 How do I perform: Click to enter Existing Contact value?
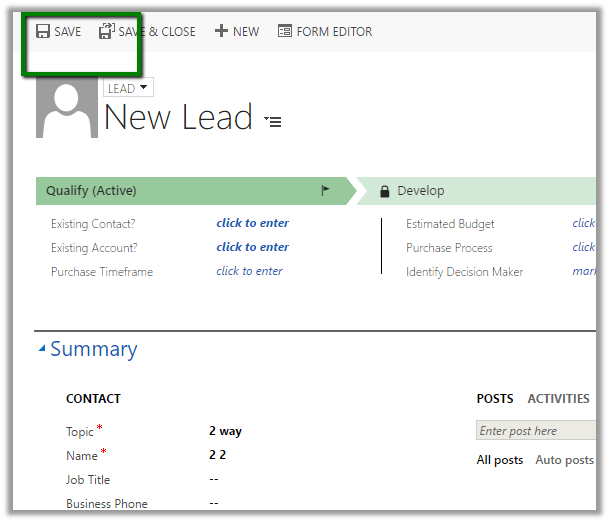252,223
